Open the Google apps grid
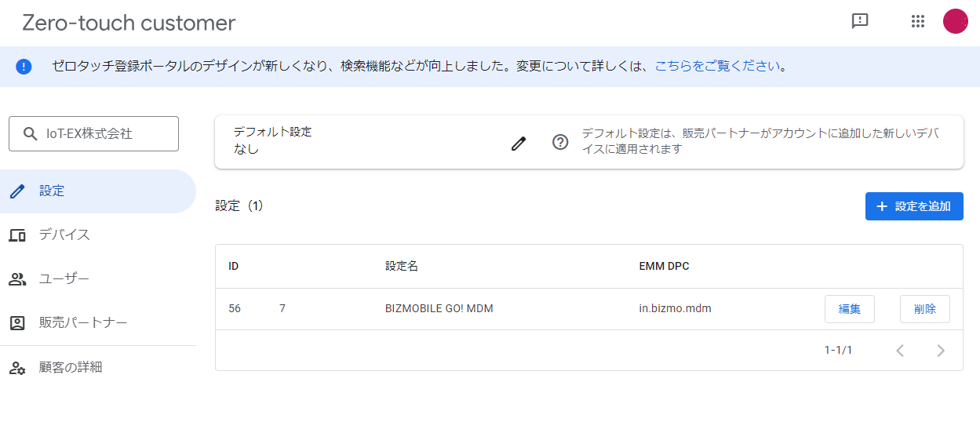This screenshot has width=980, height=422. click(x=918, y=21)
